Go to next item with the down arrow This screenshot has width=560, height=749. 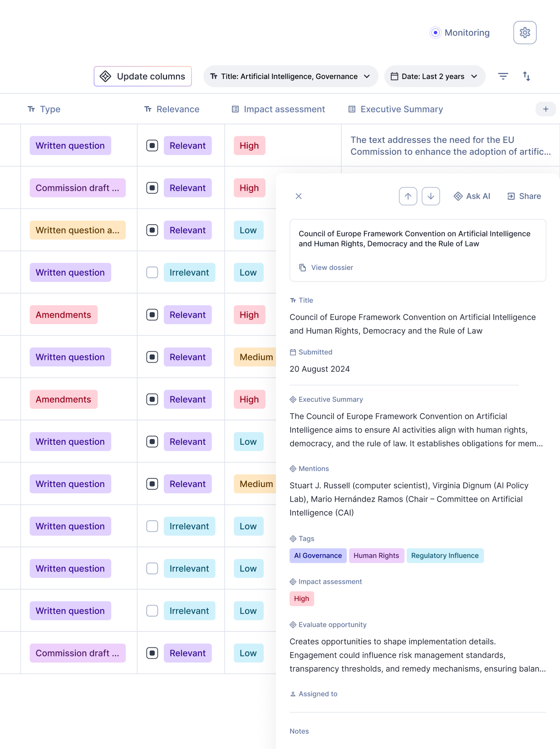tap(431, 196)
